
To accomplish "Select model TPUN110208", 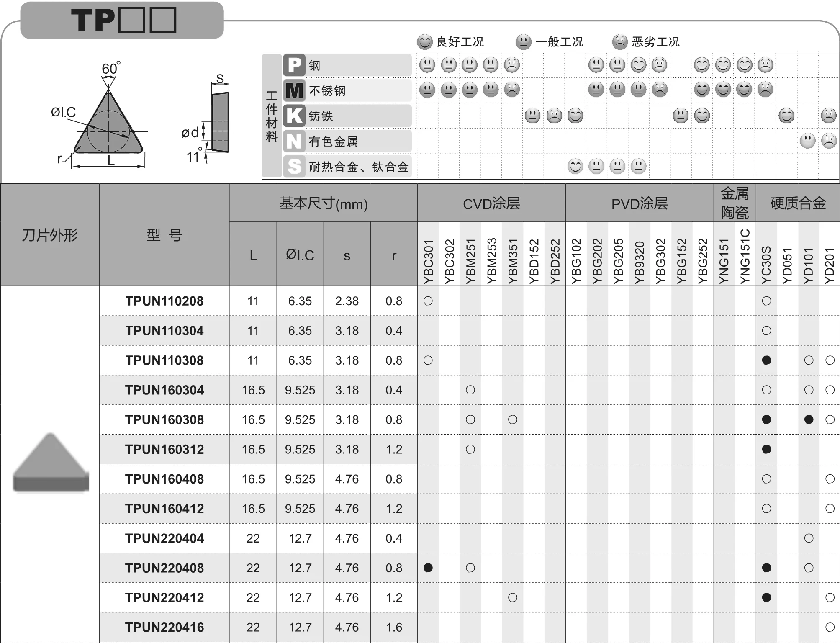I will coord(164,301).
